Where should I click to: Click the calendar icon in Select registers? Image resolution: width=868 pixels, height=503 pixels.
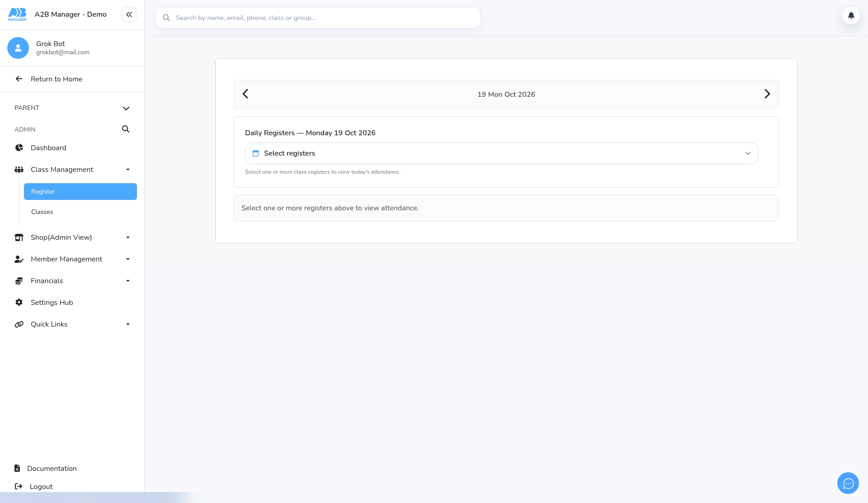click(256, 153)
